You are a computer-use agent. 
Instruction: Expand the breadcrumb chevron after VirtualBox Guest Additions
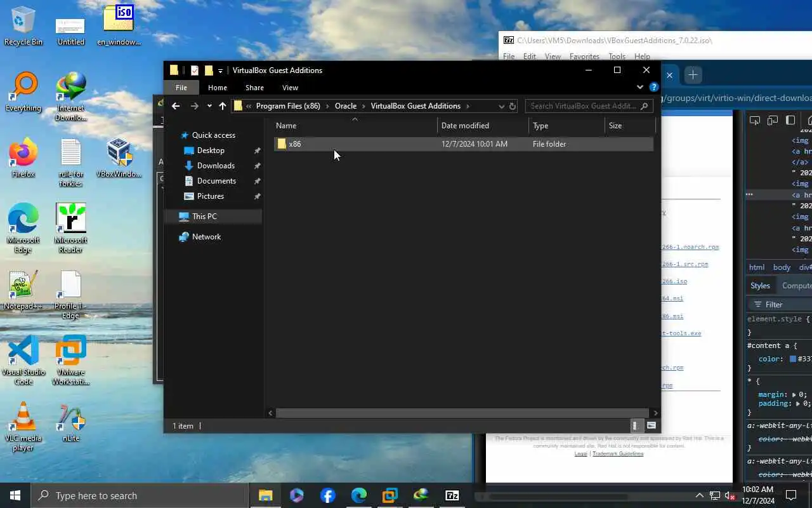pos(468,106)
